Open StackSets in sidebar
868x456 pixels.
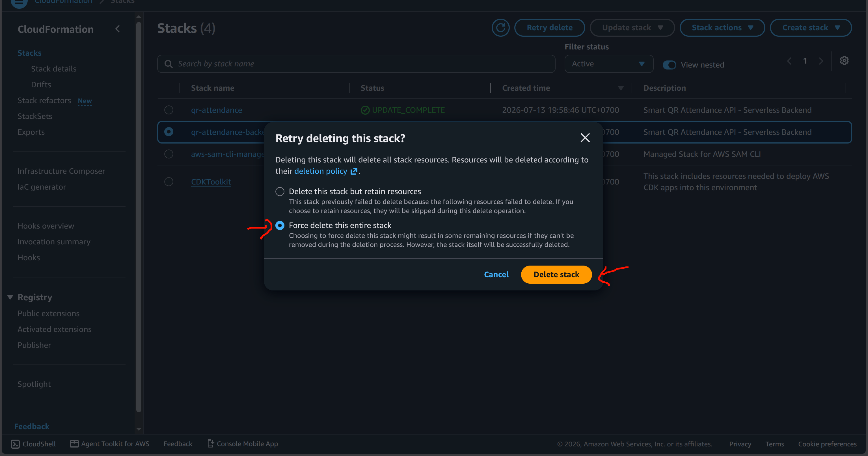[x=35, y=116]
